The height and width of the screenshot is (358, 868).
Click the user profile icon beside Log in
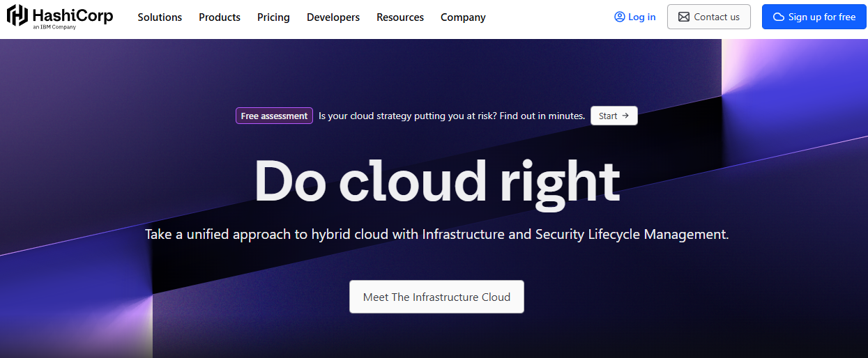[x=619, y=17]
